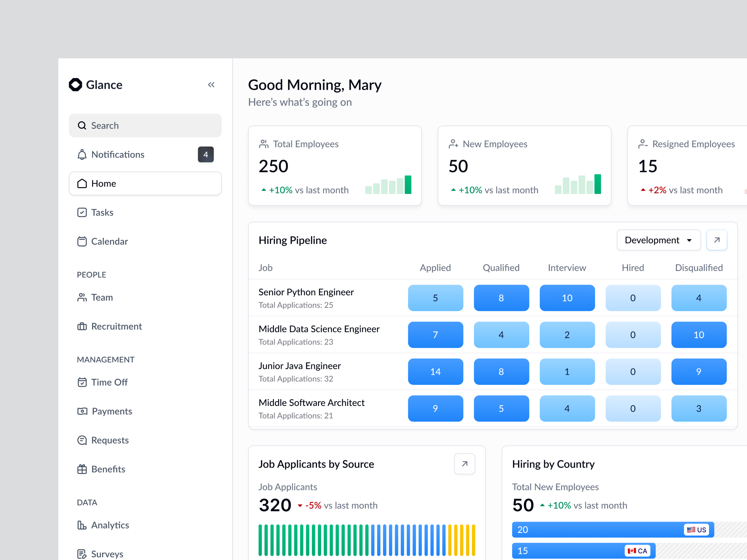Click New Employees mini bar chart
The height and width of the screenshot is (560, 747).
578,184
